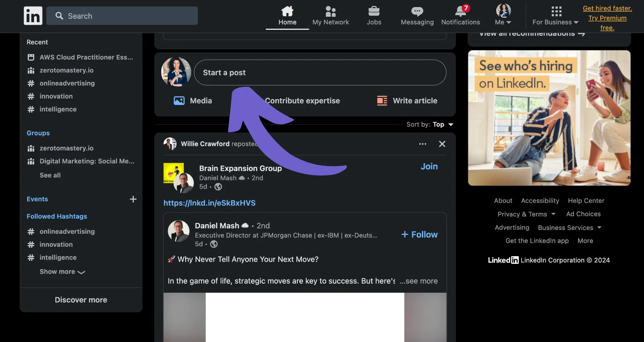The height and width of the screenshot is (342, 644).
Task: Expand Show more hashtags
Action: coord(62,272)
